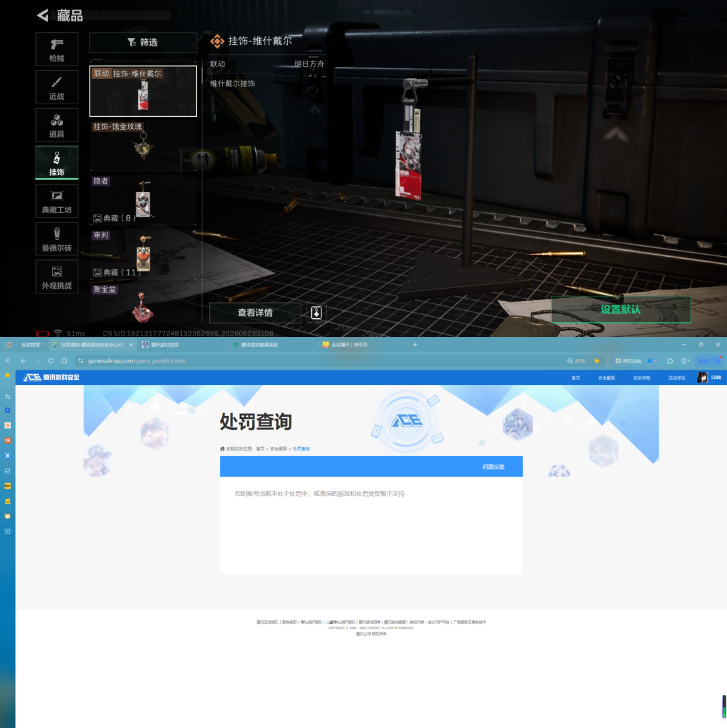The height and width of the screenshot is (728, 727).
Task: Click the orange diamond icon beside 挂饰-维什戴尔 title
Action: [217, 41]
